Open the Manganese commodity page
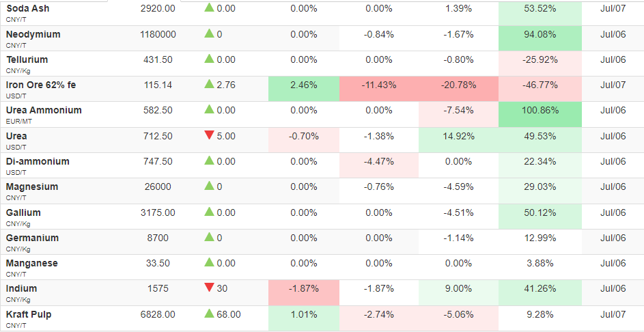Image resolution: width=644 pixels, height=332 pixels. point(32,264)
